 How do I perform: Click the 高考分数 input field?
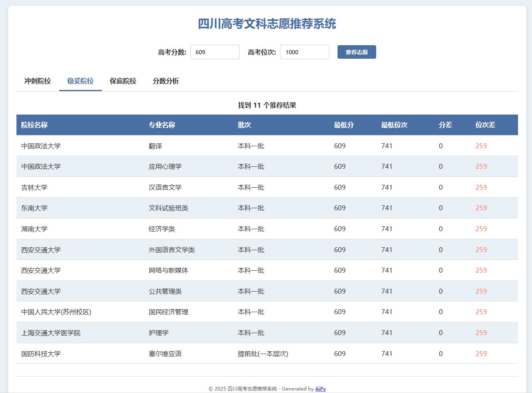[215, 52]
